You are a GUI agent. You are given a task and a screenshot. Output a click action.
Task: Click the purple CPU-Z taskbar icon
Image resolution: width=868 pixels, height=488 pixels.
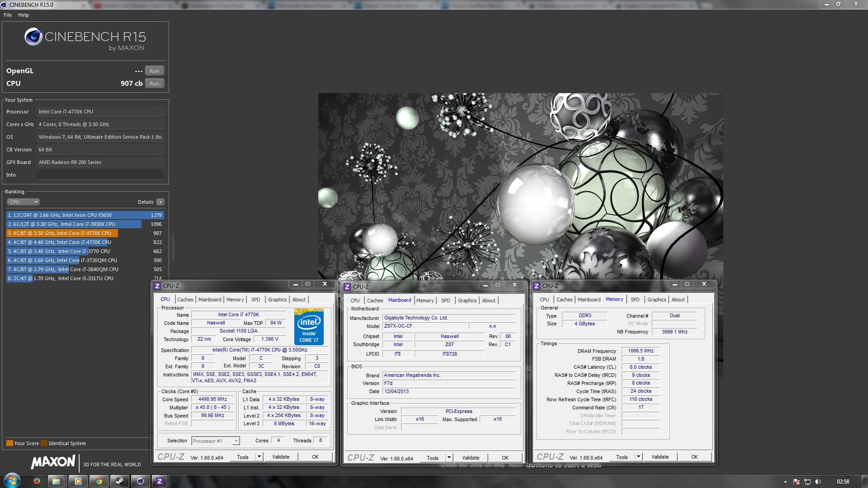(160, 481)
